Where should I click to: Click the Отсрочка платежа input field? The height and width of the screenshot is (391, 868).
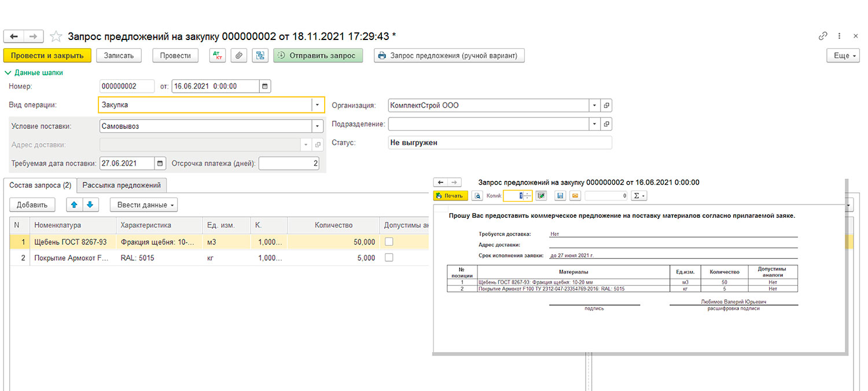coord(289,163)
